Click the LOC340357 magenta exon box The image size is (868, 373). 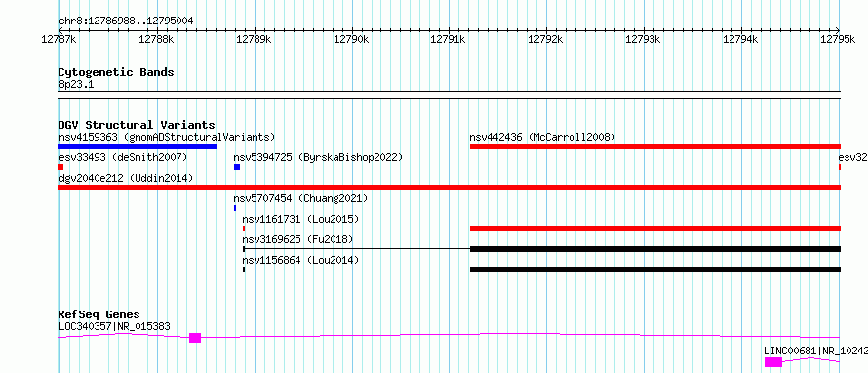tap(195, 338)
